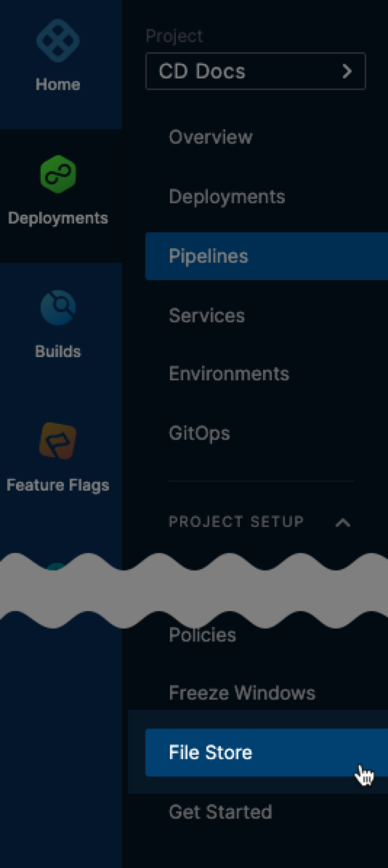Click the Feature Flags text label

pos(57,486)
